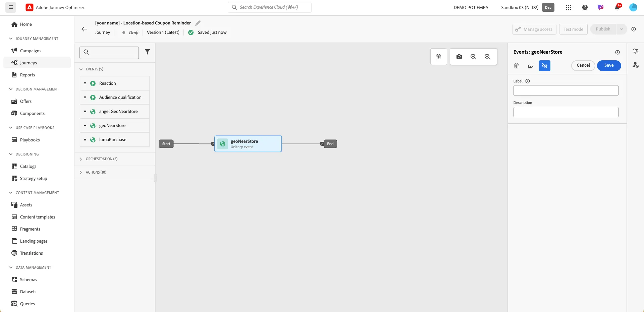Duplicate the event with copy icon

tap(531, 66)
